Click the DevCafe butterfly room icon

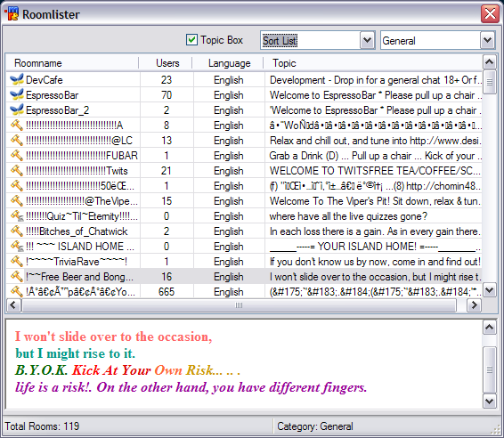tap(17, 79)
